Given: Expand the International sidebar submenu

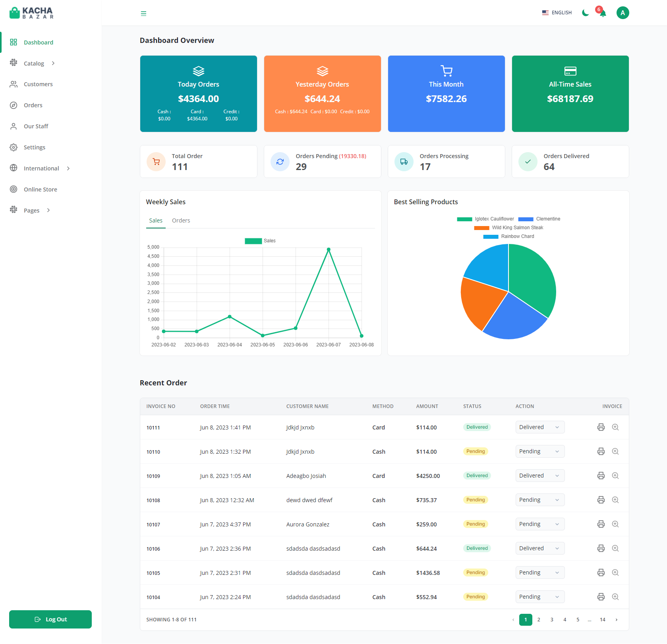Looking at the screenshot, I should coord(41,168).
